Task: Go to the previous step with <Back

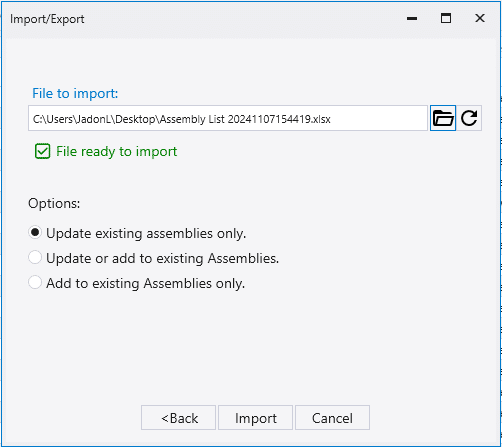Action: pyautogui.click(x=178, y=418)
